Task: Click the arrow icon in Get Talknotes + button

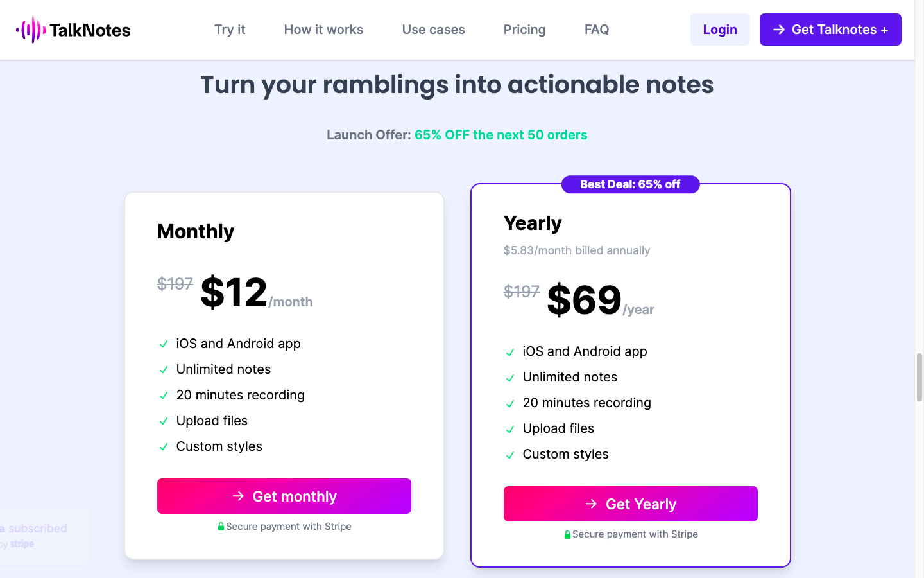Action: click(780, 29)
